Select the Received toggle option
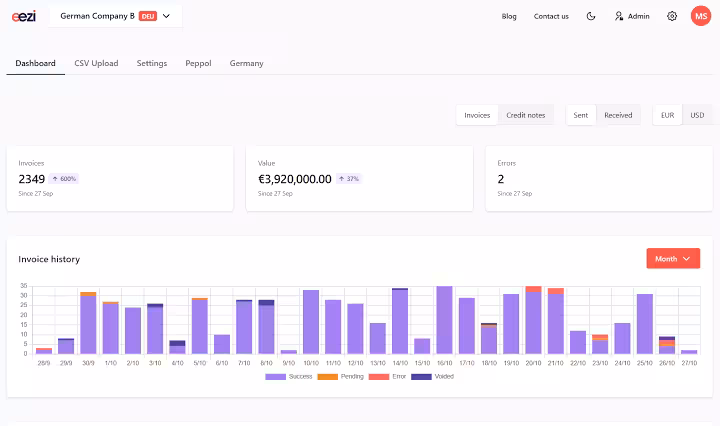The image size is (720, 426). click(618, 115)
